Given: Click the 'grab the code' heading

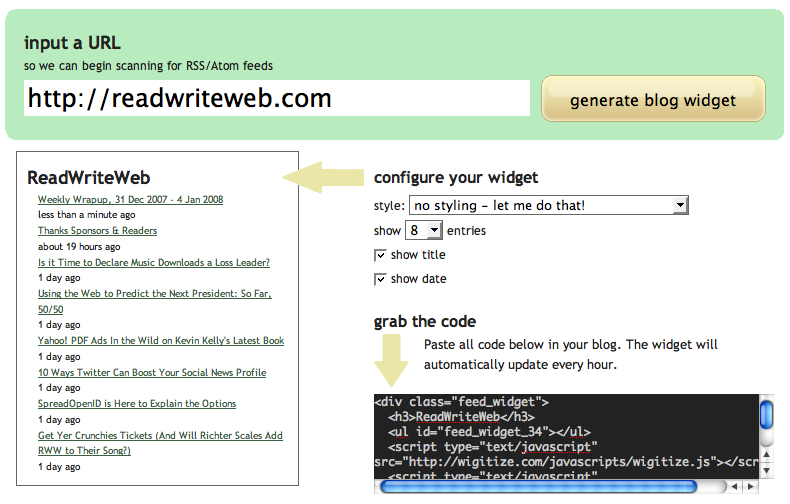Looking at the screenshot, I should coord(425,322).
